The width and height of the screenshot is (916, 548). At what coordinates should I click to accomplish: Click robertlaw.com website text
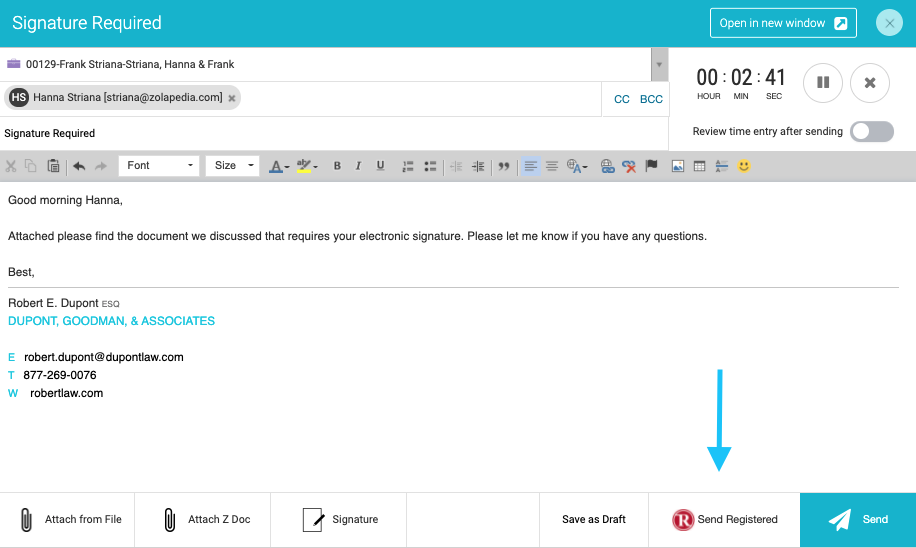coord(67,393)
